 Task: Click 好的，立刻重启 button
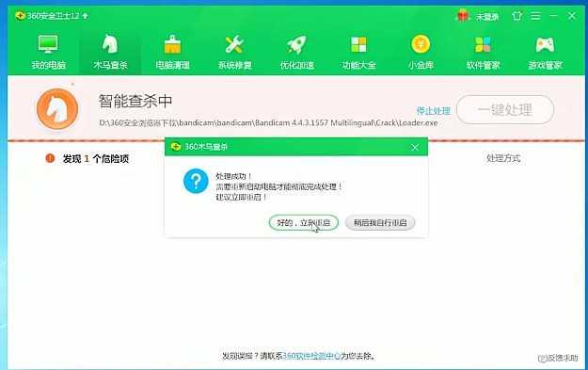pos(304,222)
